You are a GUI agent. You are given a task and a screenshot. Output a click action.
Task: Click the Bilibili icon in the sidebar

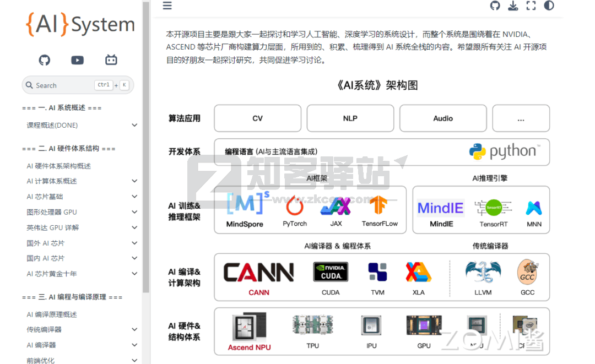(111, 60)
